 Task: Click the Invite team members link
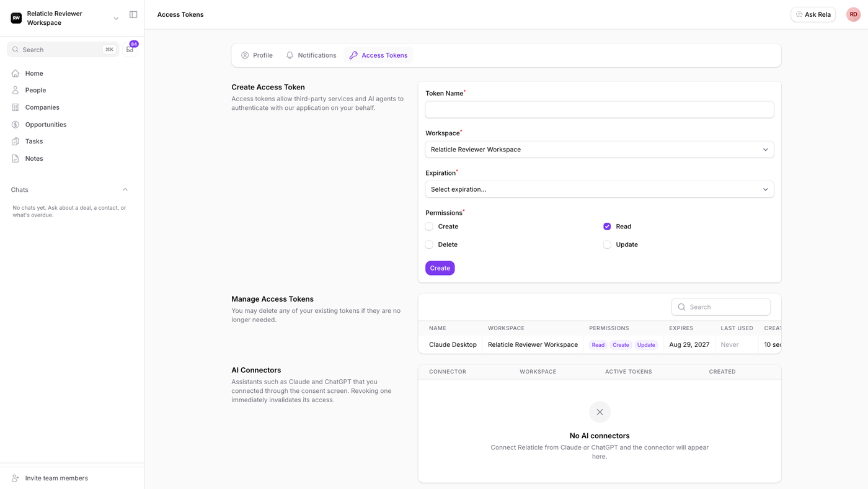(x=56, y=478)
